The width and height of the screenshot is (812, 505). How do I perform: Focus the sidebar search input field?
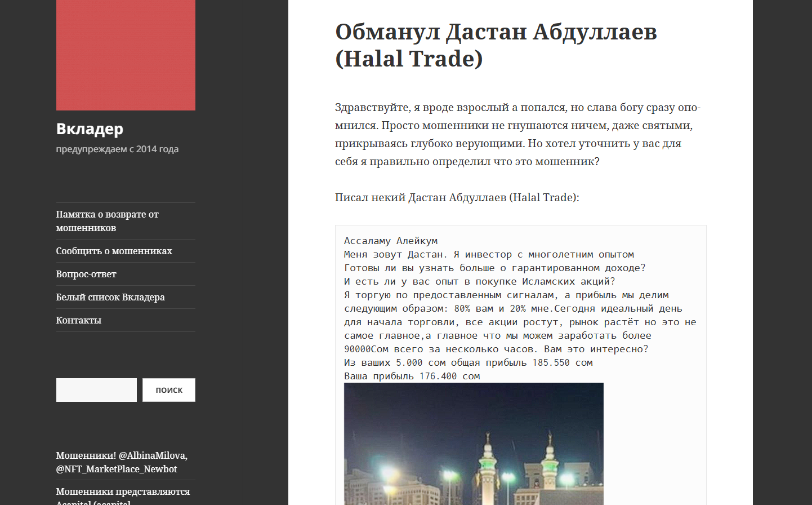pyautogui.click(x=96, y=390)
